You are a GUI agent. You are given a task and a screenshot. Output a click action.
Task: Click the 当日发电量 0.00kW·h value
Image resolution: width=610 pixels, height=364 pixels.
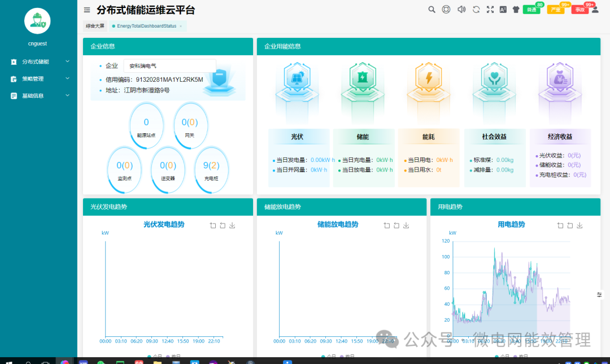point(323,160)
